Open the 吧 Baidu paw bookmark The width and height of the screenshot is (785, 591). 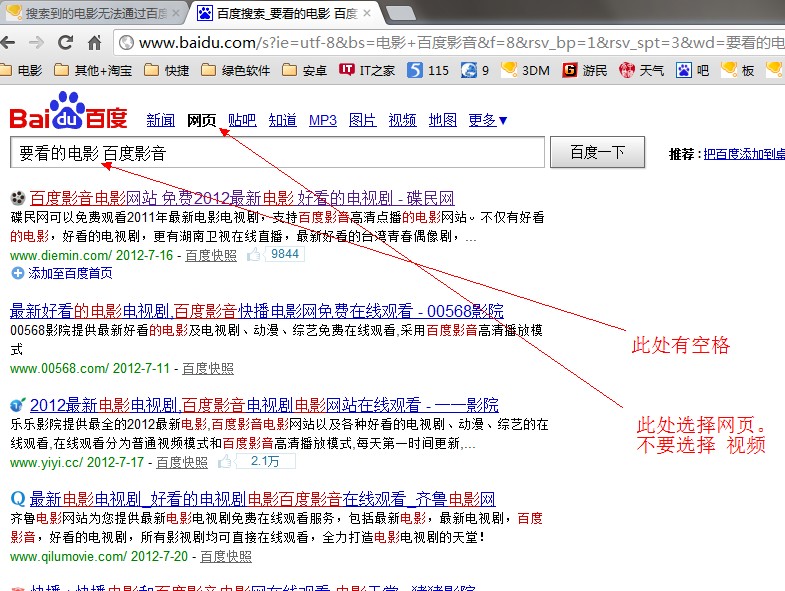click(692, 70)
